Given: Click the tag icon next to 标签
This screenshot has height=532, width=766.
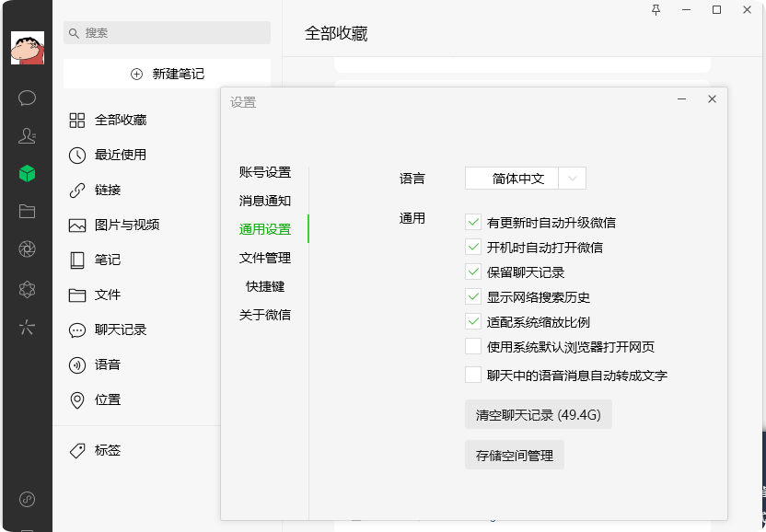Looking at the screenshot, I should pos(77,450).
